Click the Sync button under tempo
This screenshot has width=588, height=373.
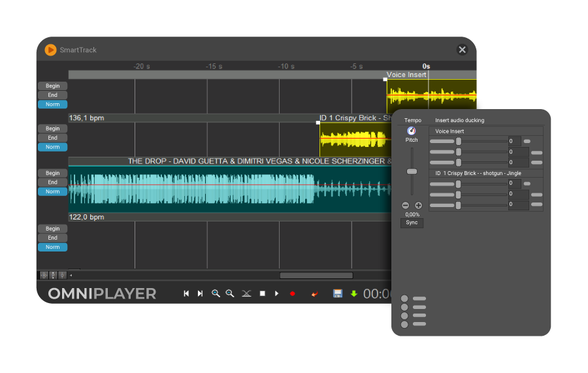(x=412, y=223)
